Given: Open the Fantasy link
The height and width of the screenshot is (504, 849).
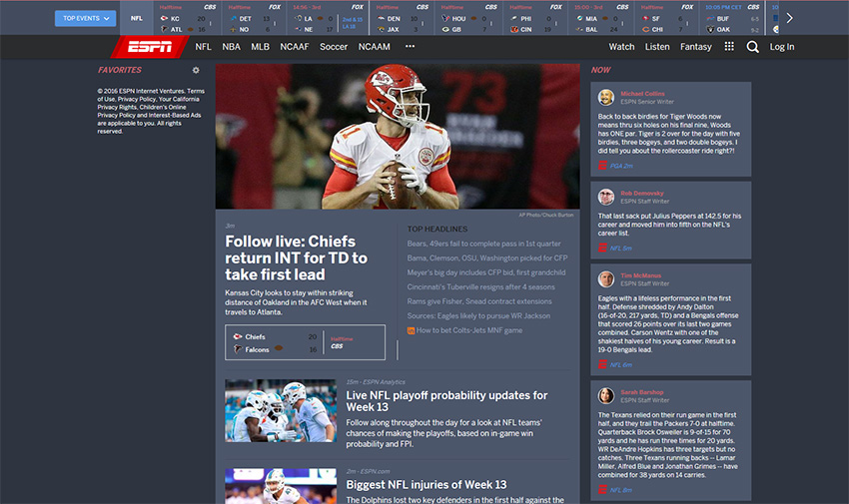Looking at the screenshot, I should (x=696, y=47).
